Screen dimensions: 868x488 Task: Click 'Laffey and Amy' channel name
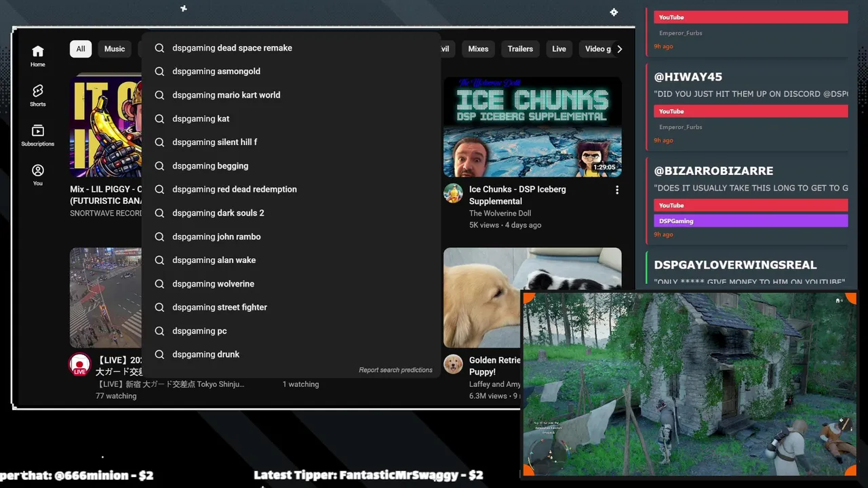point(495,384)
